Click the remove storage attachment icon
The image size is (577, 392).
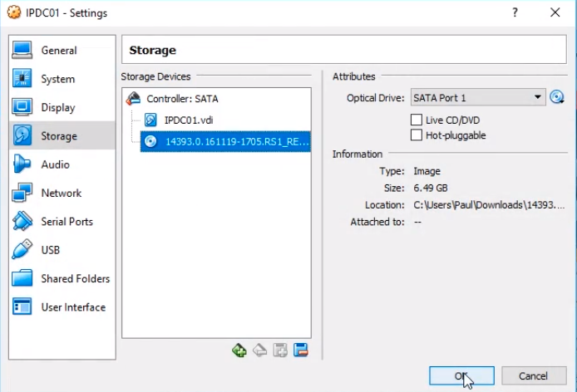coord(301,350)
